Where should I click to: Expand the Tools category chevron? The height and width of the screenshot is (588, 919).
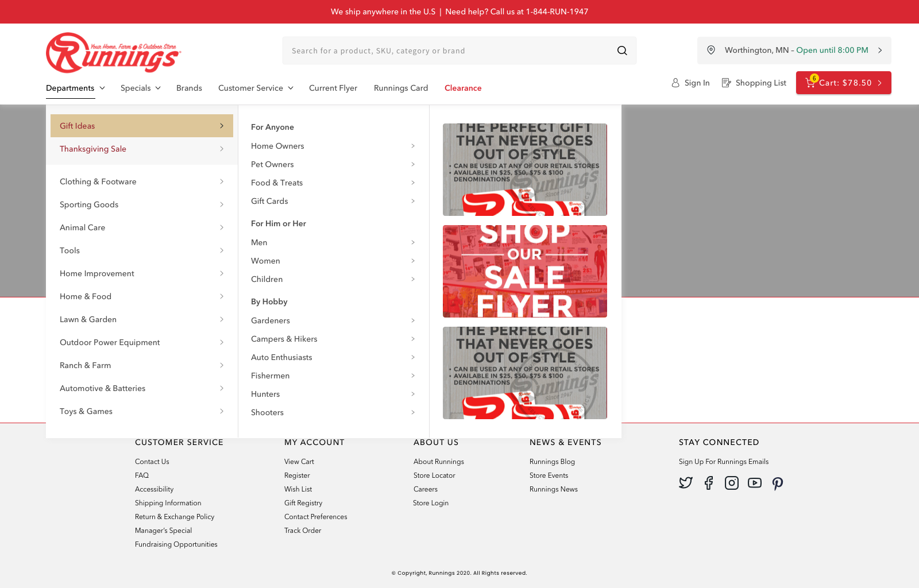coord(222,250)
